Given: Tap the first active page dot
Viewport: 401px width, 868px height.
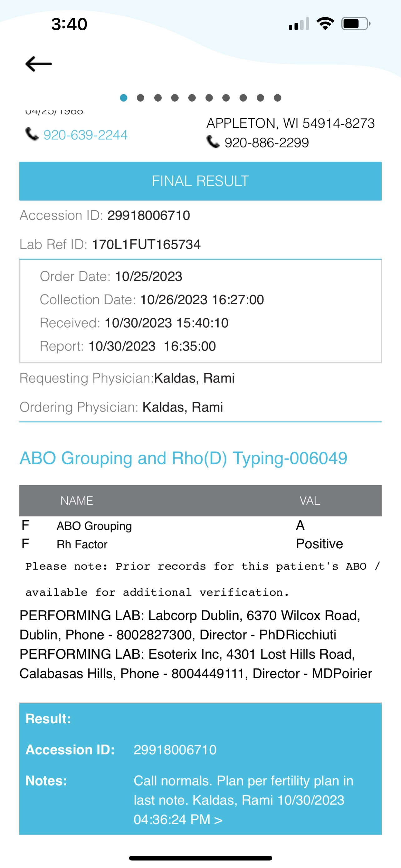Looking at the screenshot, I should pos(124,98).
